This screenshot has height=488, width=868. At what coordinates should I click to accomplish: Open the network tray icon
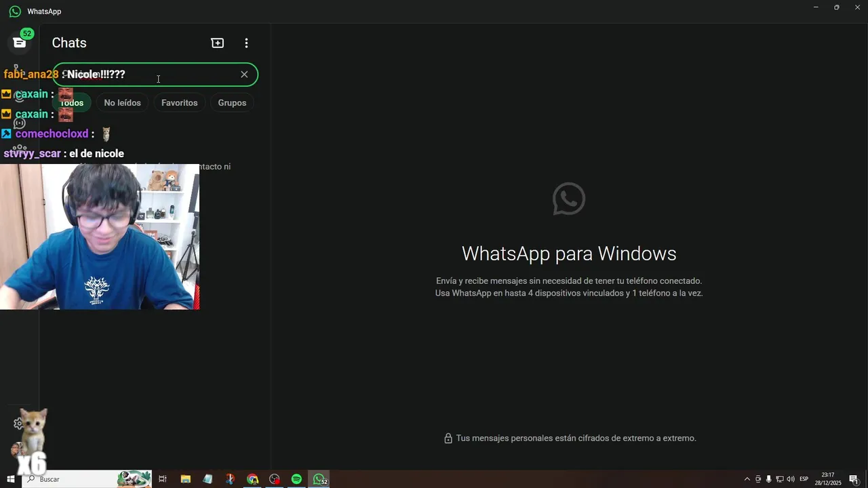click(780, 479)
